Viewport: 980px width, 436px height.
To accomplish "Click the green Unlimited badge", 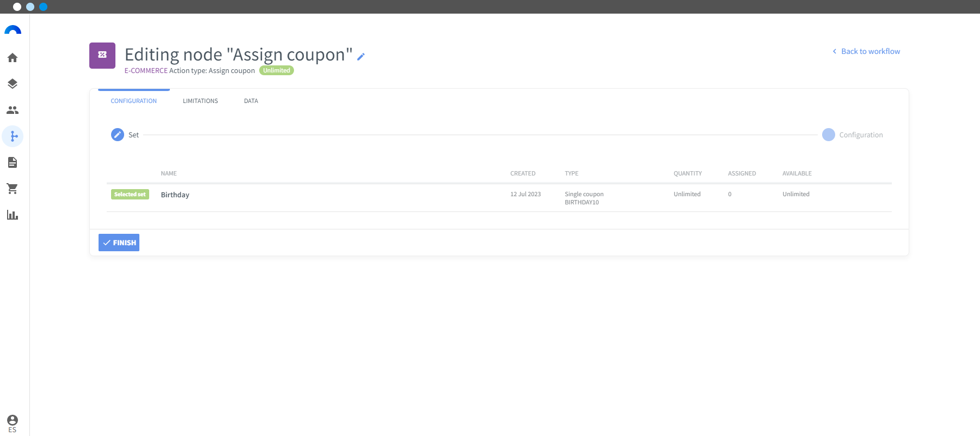I will coord(277,70).
